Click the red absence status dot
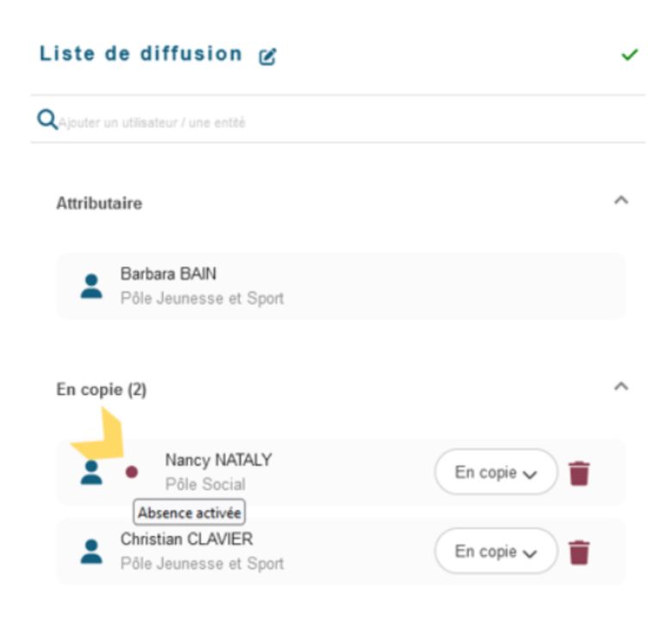The width and height of the screenshot is (672, 619). tap(132, 472)
